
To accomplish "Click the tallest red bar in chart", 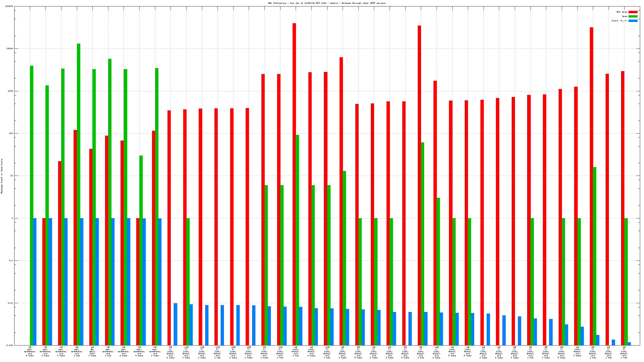I will pos(294,180).
